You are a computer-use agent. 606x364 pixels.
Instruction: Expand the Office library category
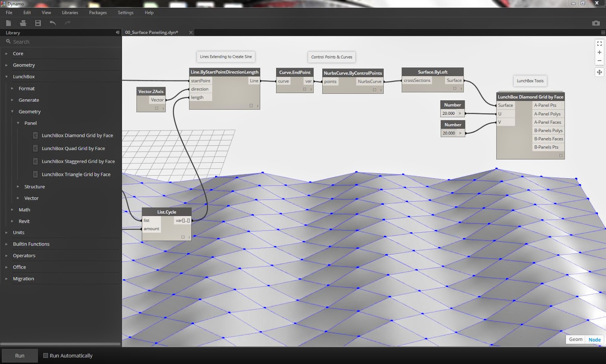(x=6, y=267)
